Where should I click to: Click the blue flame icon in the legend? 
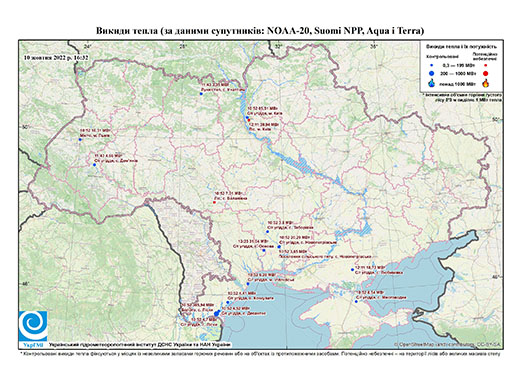click(432, 83)
